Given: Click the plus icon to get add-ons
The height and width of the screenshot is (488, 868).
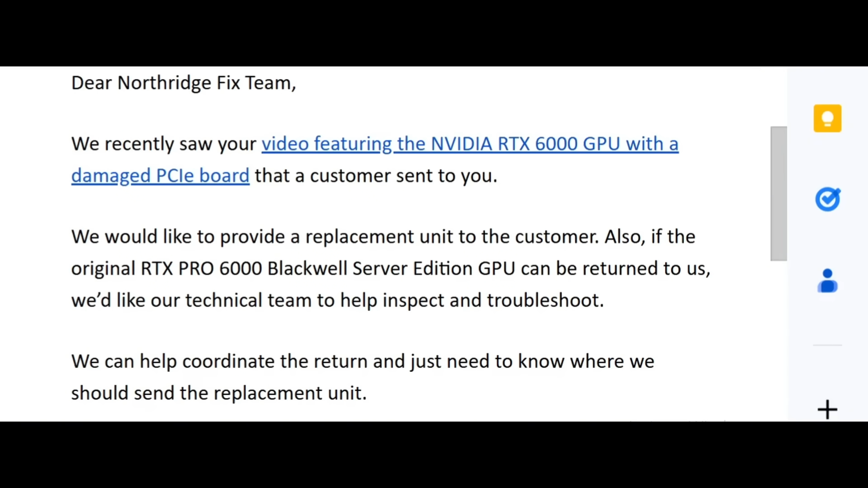Looking at the screenshot, I should 827,409.
